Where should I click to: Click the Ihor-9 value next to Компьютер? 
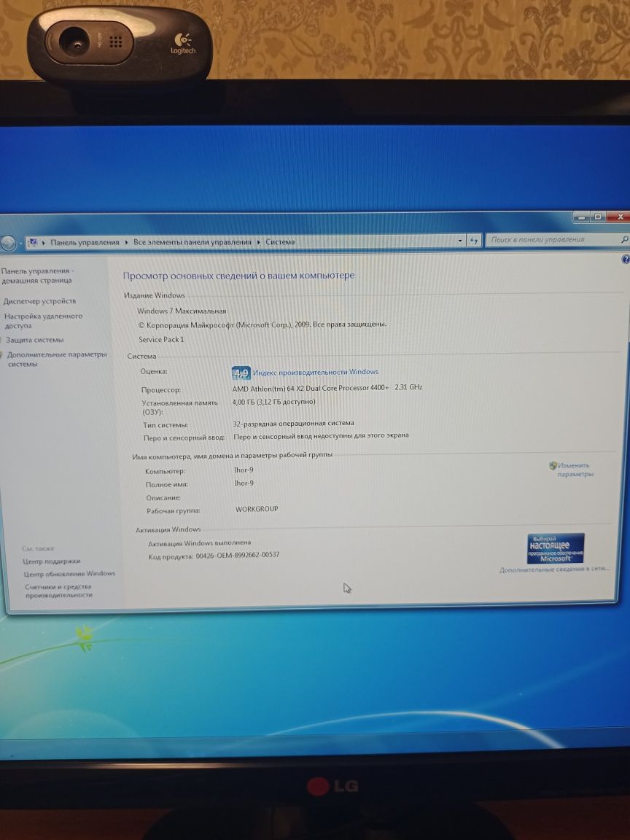[x=244, y=470]
